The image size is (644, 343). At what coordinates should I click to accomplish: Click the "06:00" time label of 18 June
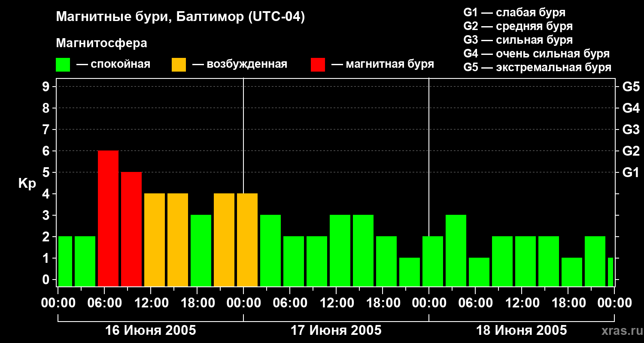(x=475, y=303)
